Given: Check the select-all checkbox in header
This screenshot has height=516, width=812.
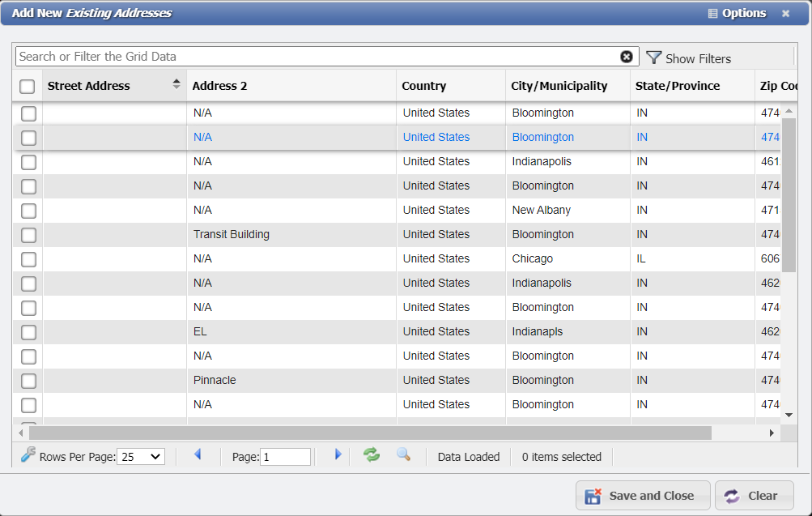Looking at the screenshot, I should (29, 85).
